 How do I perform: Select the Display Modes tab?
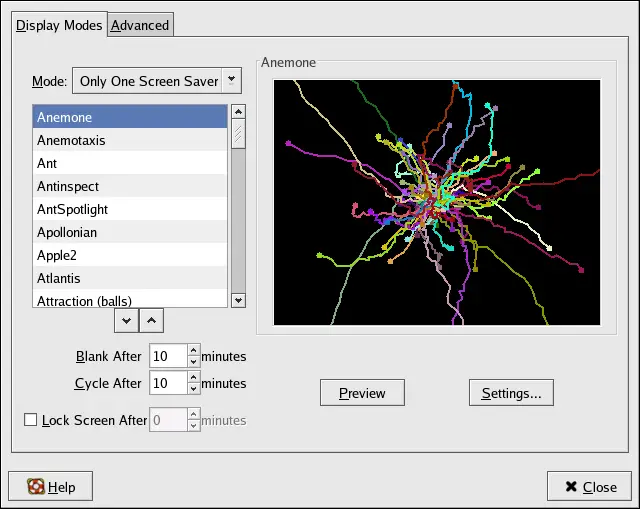(59, 25)
